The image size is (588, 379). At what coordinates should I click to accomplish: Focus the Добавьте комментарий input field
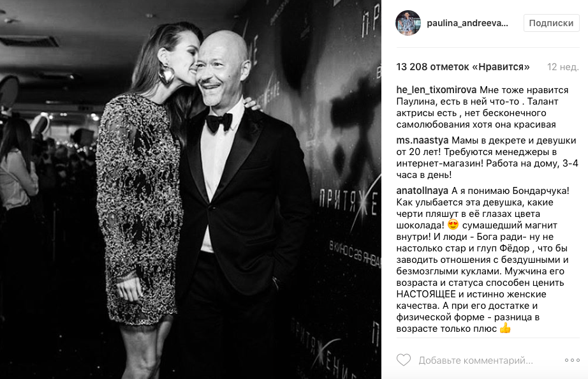476,360
